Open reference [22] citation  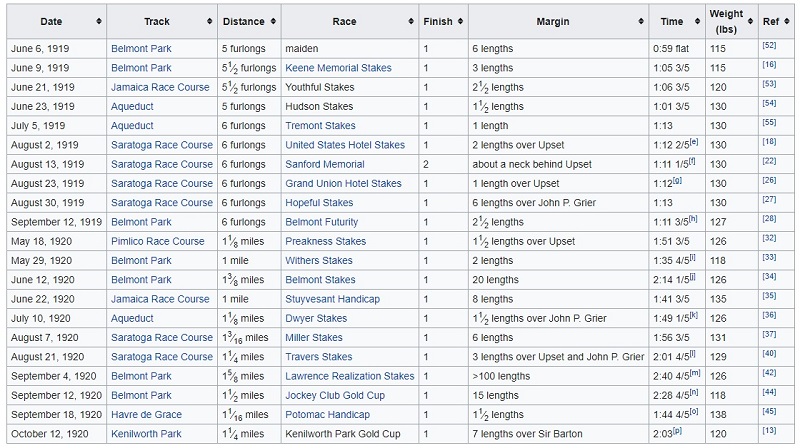pos(769,161)
